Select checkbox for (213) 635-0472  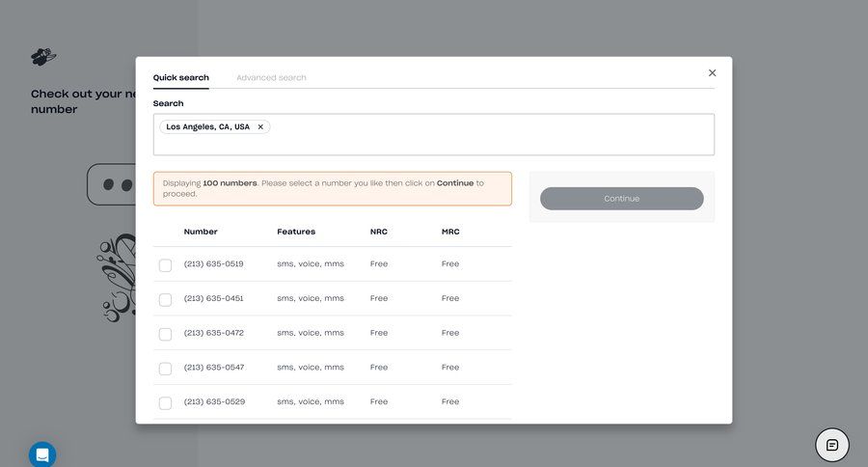[165, 334]
